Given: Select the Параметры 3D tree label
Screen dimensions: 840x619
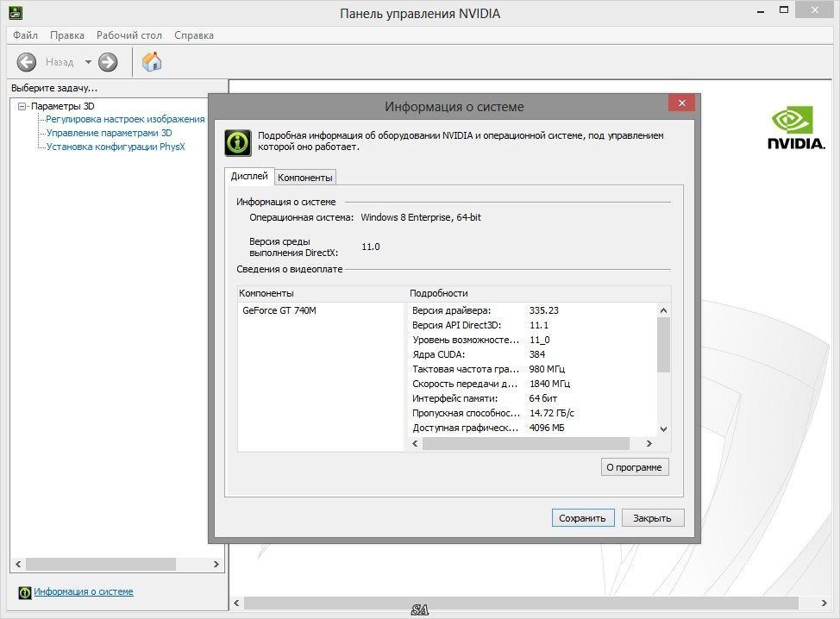Looking at the screenshot, I should click(x=63, y=106).
